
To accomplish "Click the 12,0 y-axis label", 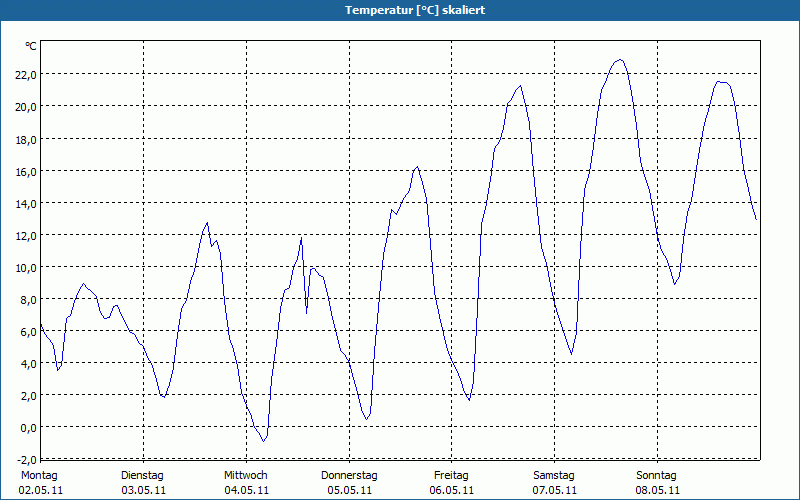I will [x=26, y=236].
